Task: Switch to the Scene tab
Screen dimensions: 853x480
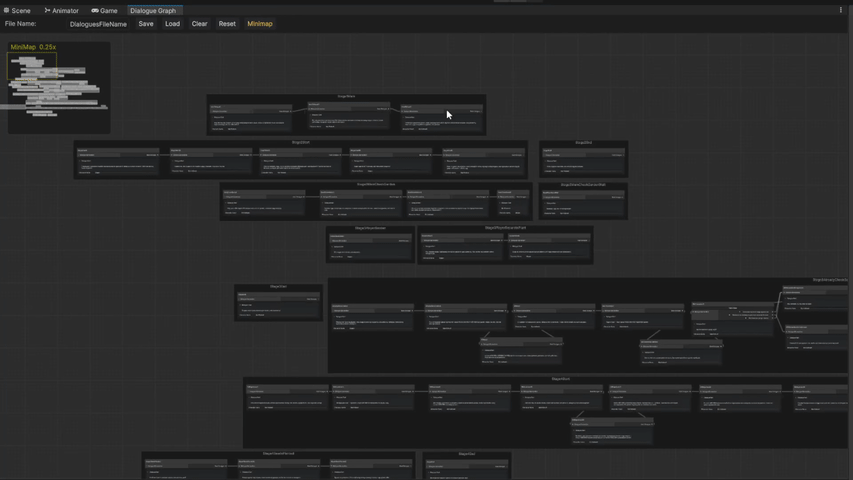Action: (x=17, y=10)
